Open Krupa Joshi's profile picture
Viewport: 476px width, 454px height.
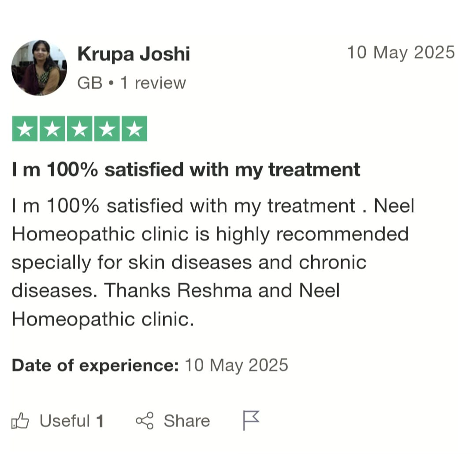pos(39,68)
